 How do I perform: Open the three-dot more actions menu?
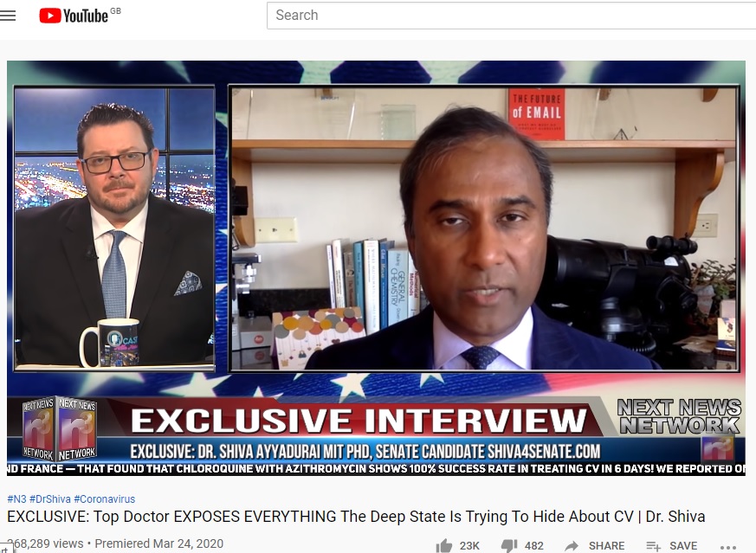[728, 546]
